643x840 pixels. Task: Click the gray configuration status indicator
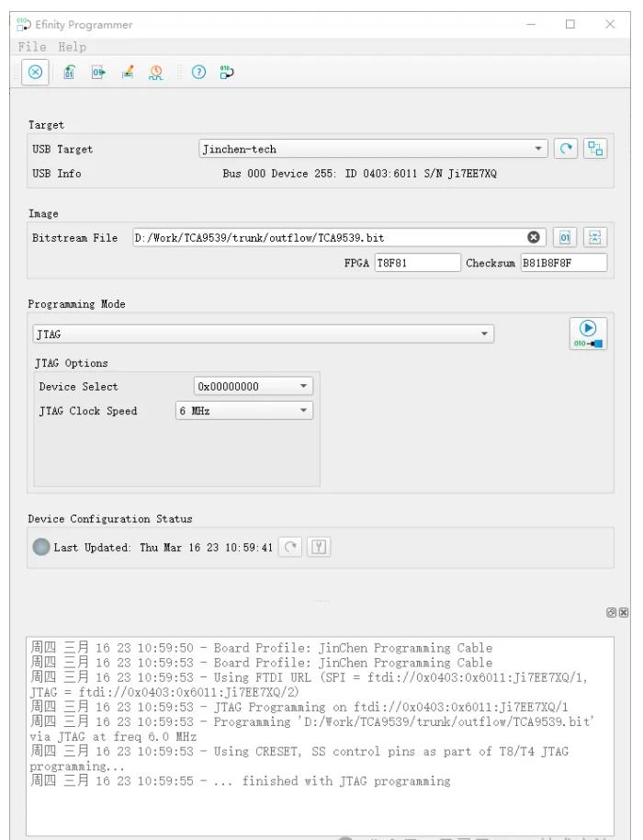(x=40, y=547)
